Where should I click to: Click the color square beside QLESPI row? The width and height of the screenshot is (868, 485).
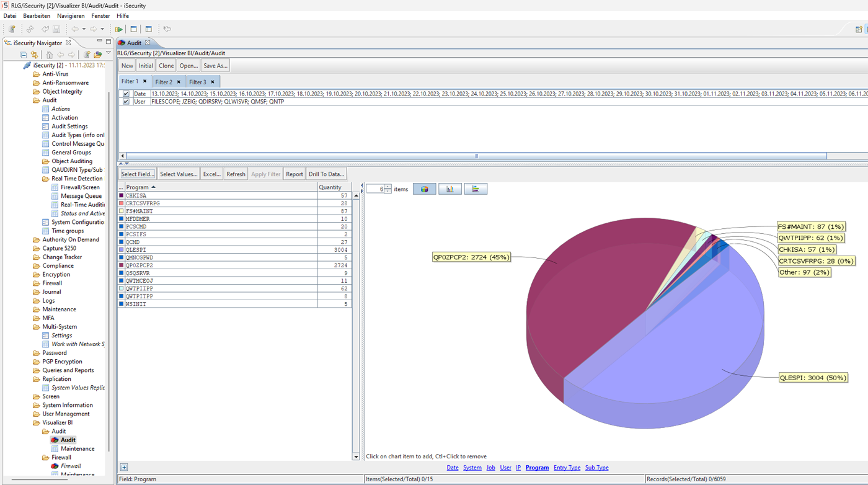tap(122, 249)
